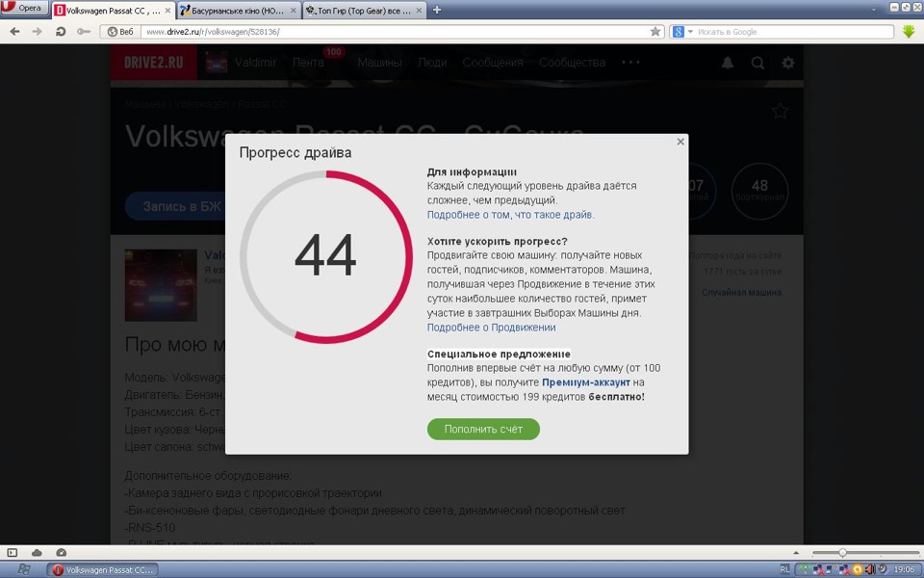Go forward to the next page

tap(38, 31)
